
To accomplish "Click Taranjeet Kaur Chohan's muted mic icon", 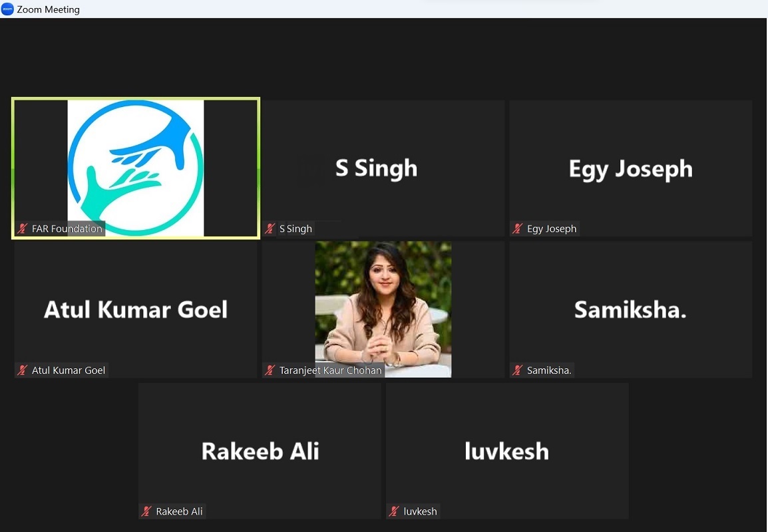I will point(270,370).
